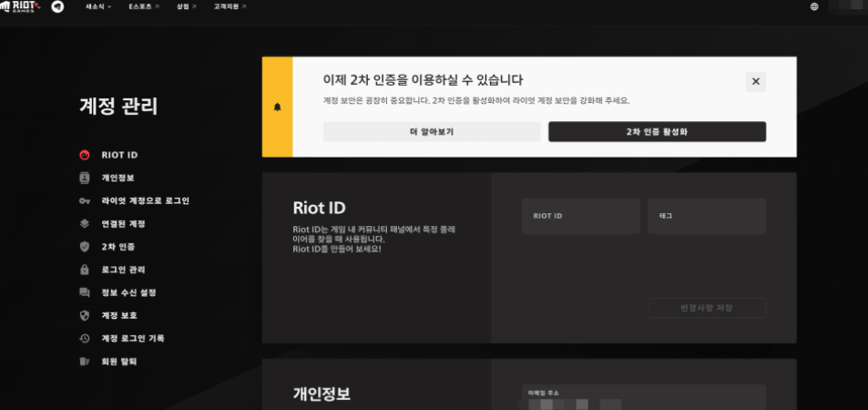Click the layers icon for 연결된 계정
868x410 pixels.
tap(84, 224)
